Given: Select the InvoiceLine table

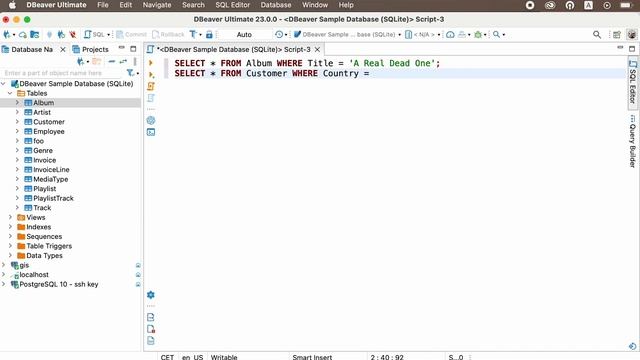Looking at the screenshot, I should coord(51,169).
